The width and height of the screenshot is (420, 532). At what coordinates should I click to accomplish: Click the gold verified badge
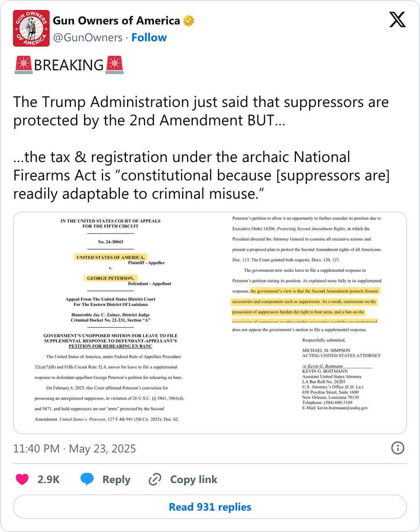coord(189,21)
